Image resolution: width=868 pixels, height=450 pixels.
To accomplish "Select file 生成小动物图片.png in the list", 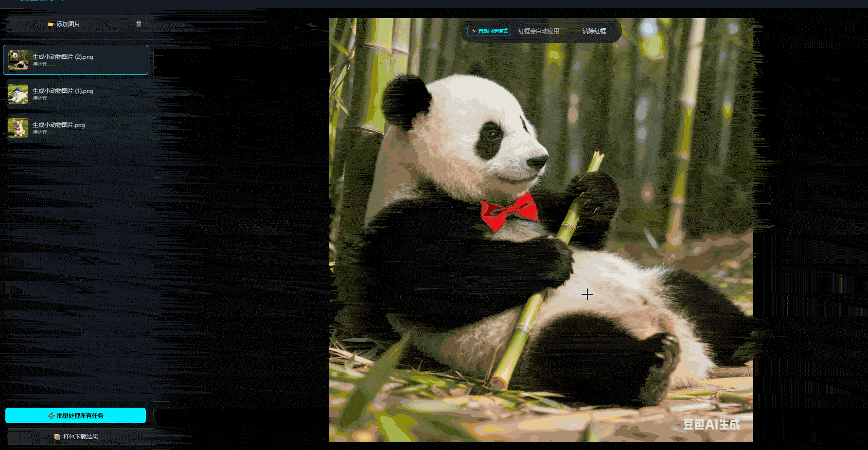I will [58, 125].
